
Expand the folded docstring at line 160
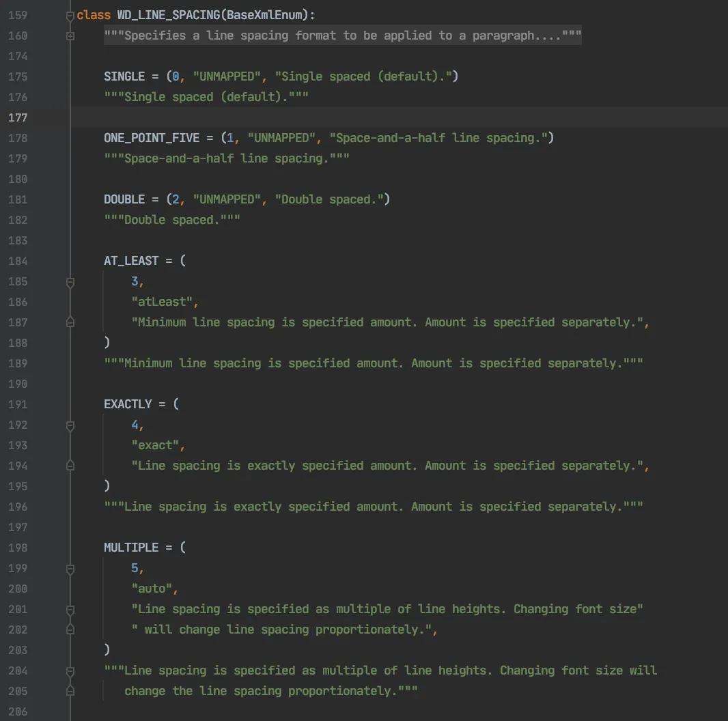click(x=70, y=36)
